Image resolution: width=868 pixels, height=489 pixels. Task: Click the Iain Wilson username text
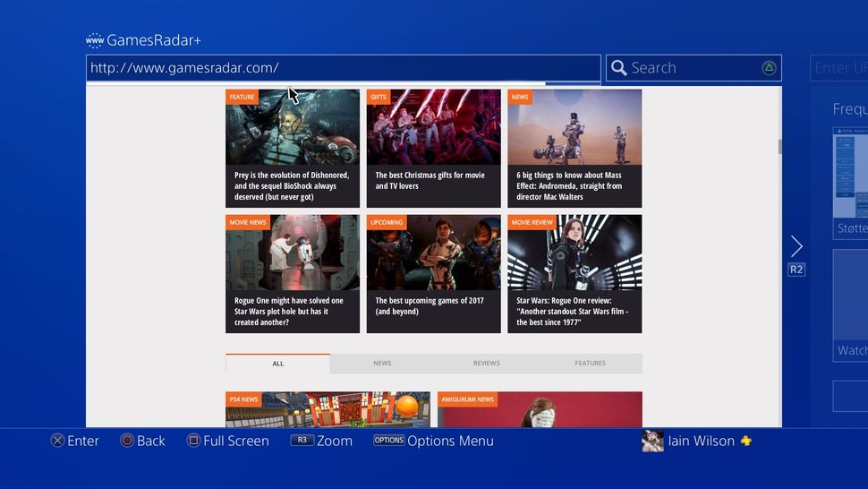(x=701, y=441)
